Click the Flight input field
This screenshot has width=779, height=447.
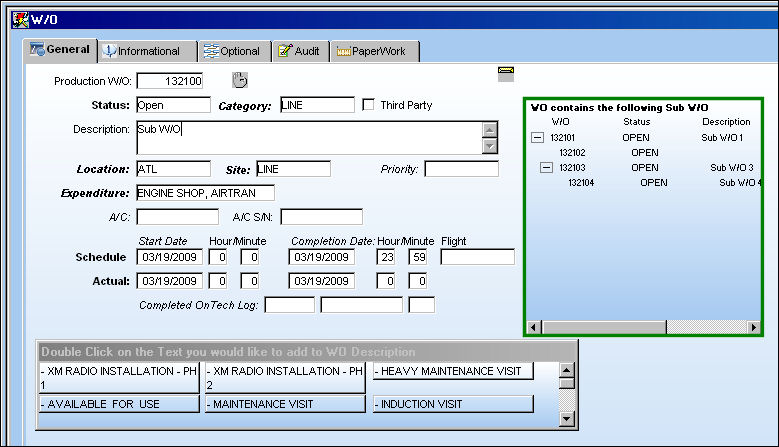pyautogui.click(x=477, y=257)
